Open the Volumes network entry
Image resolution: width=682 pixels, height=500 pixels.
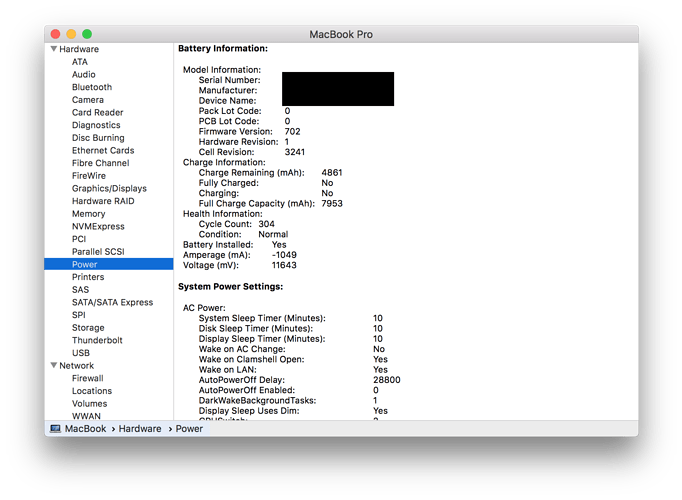pos(89,403)
